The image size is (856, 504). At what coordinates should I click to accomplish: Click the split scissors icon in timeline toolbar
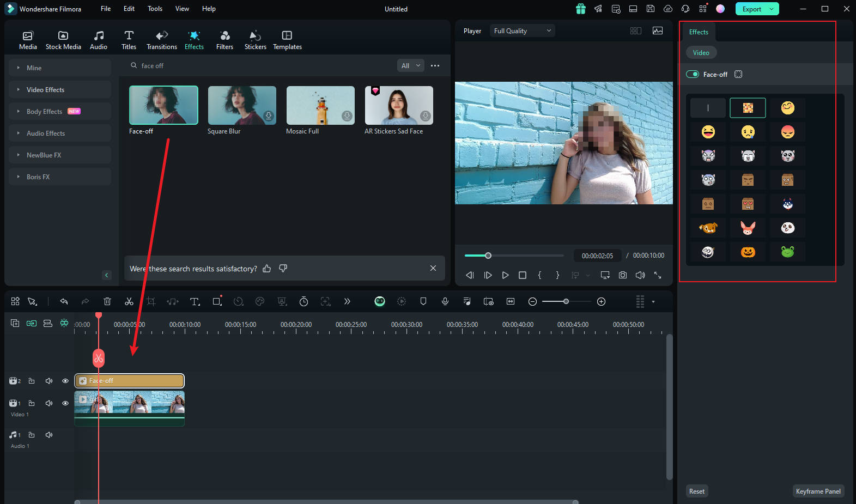point(129,301)
